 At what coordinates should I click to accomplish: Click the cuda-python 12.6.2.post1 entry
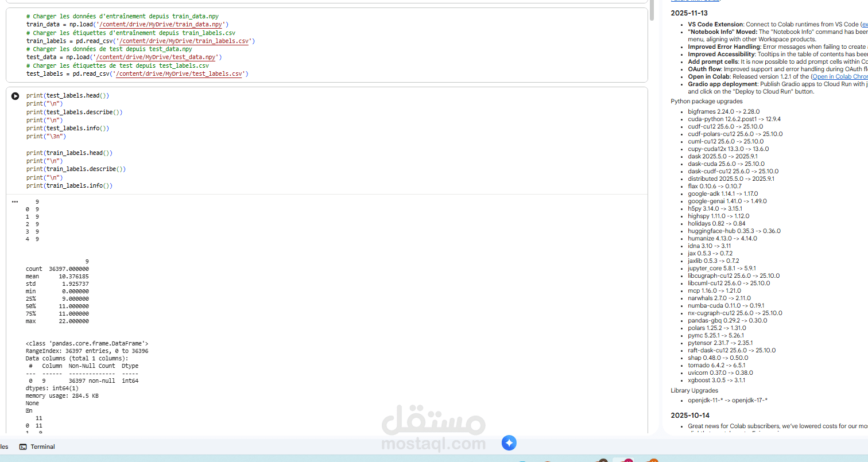pos(734,119)
